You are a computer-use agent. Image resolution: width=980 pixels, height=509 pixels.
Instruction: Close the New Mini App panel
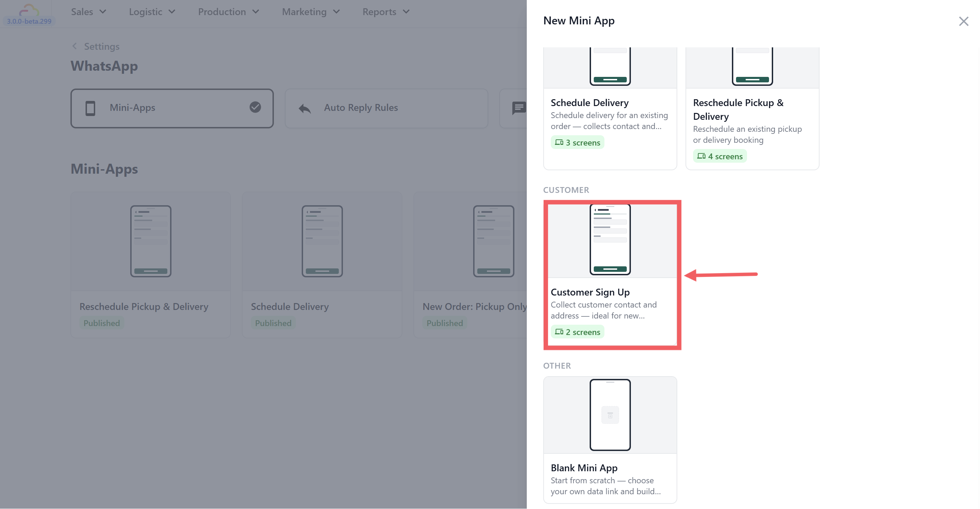tap(963, 21)
